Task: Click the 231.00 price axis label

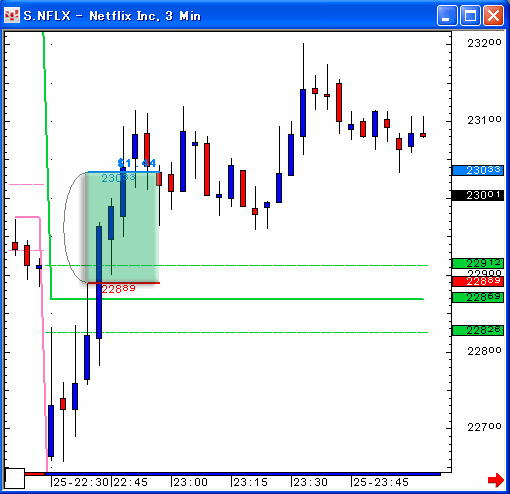Action: (x=484, y=120)
